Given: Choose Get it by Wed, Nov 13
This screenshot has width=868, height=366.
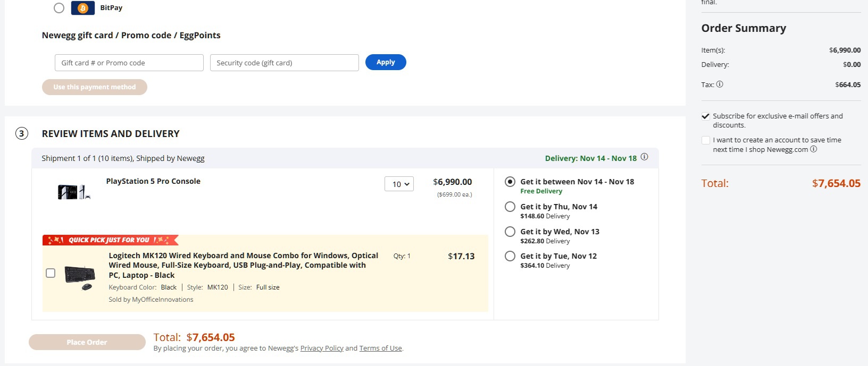Looking at the screenshot, I should (x=510, y=232).
